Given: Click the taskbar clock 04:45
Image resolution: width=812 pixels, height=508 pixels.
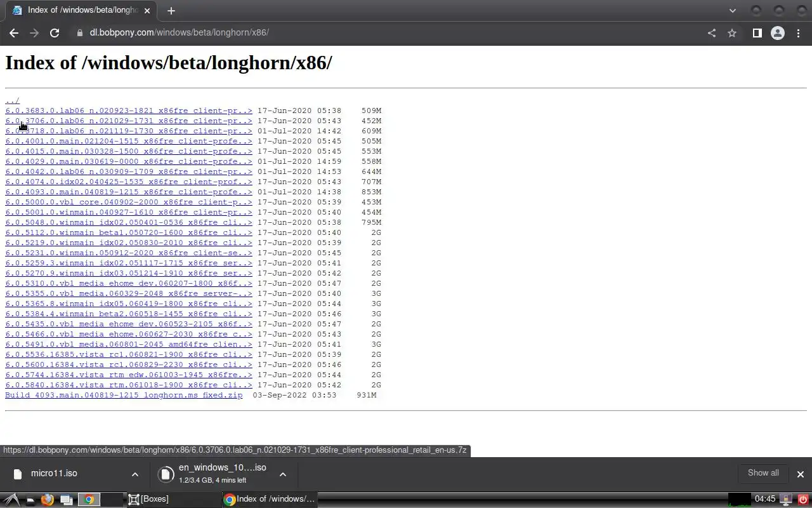Looking at the screenshot, I should coord(764,499).
